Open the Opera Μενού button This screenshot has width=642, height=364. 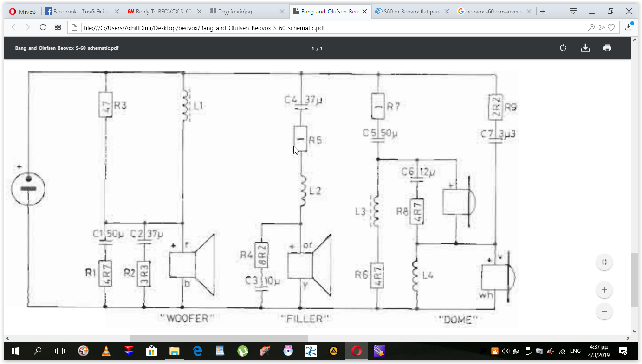(22, 12)
